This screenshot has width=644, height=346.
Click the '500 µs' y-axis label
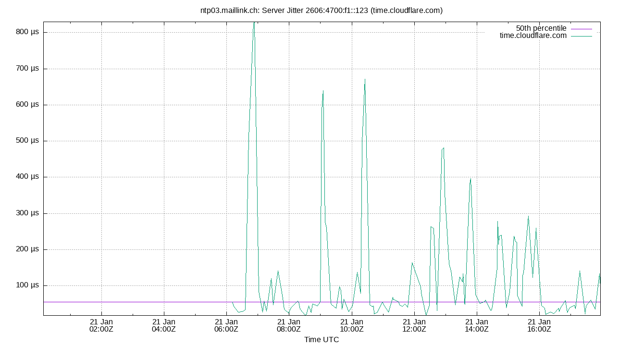coord(27,141)
